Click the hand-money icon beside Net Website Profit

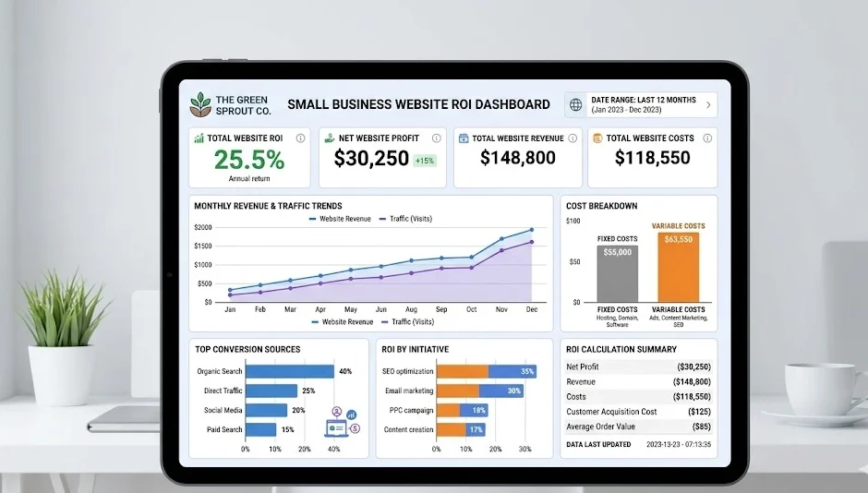click(330, 138)
